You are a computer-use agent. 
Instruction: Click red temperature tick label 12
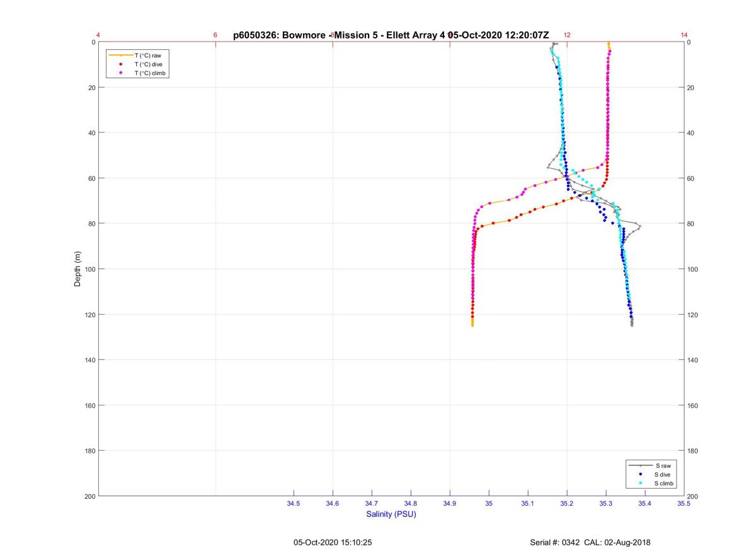pos(567,35)
